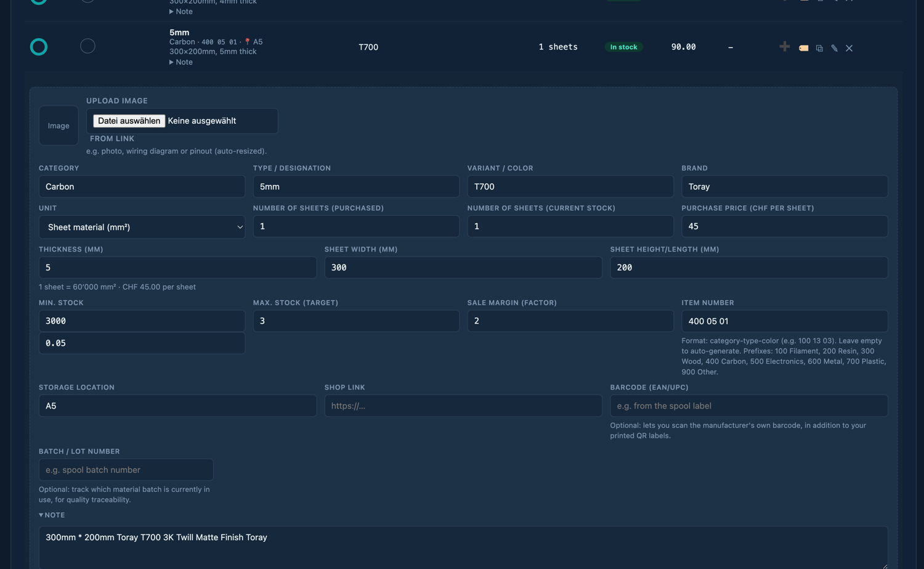Click the '1 sheets' quantity text
924x569 pixels.
click(x=558, y=47)
